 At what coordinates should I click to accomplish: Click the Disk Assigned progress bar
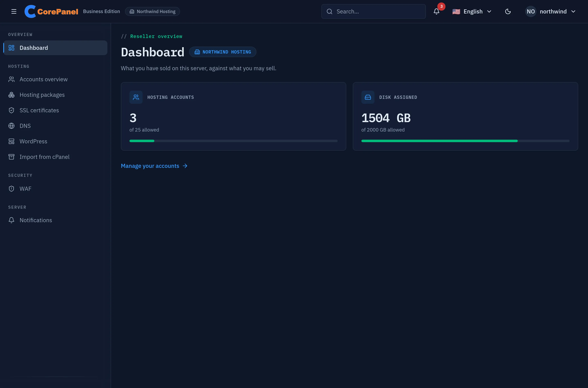pos(465,141)
